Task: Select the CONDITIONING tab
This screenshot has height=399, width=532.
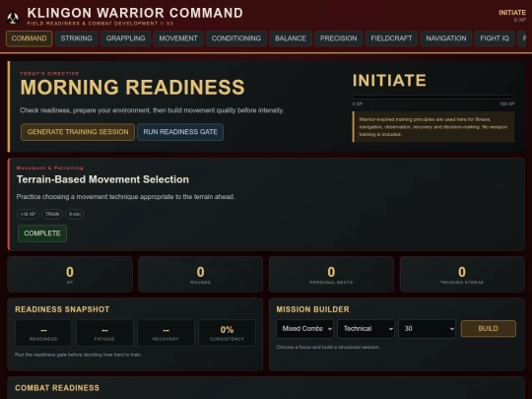Action: 236,38
